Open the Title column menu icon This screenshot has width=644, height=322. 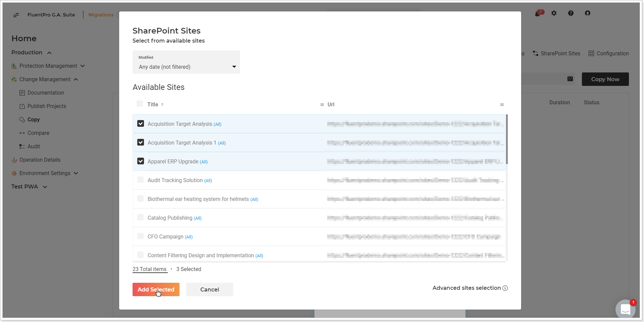pyautogui.click(x=322, y=105)
